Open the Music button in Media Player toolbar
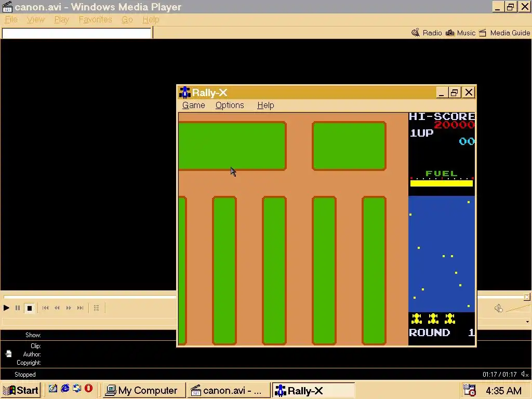This screenshot has height=399, width=532. pos(460,33)
